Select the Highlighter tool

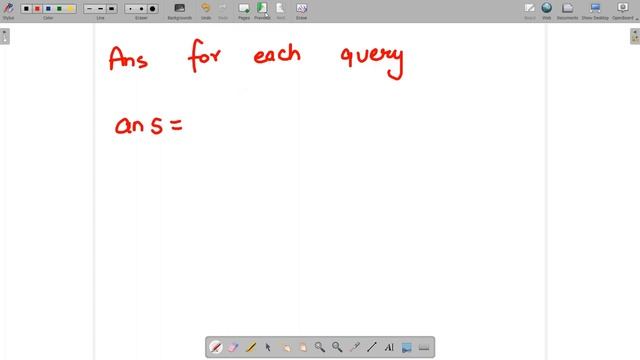[251, 347]
